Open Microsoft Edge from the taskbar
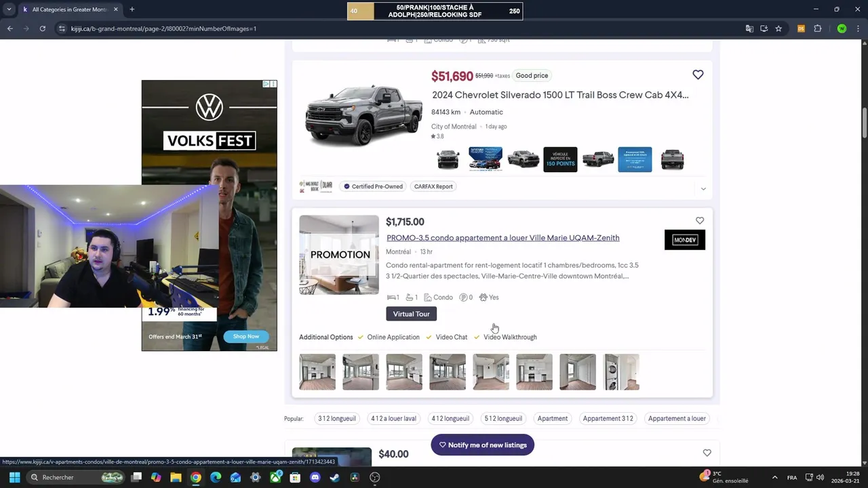 (216, 477)
